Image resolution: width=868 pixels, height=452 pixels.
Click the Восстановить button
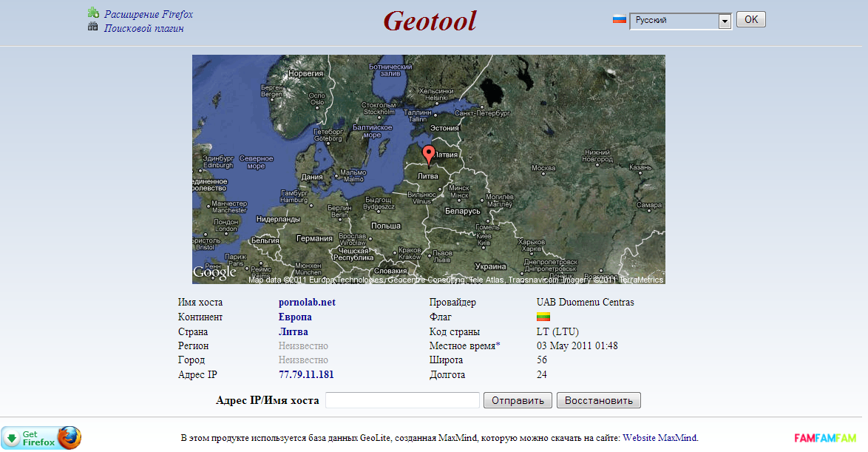[x=598, y=400]
